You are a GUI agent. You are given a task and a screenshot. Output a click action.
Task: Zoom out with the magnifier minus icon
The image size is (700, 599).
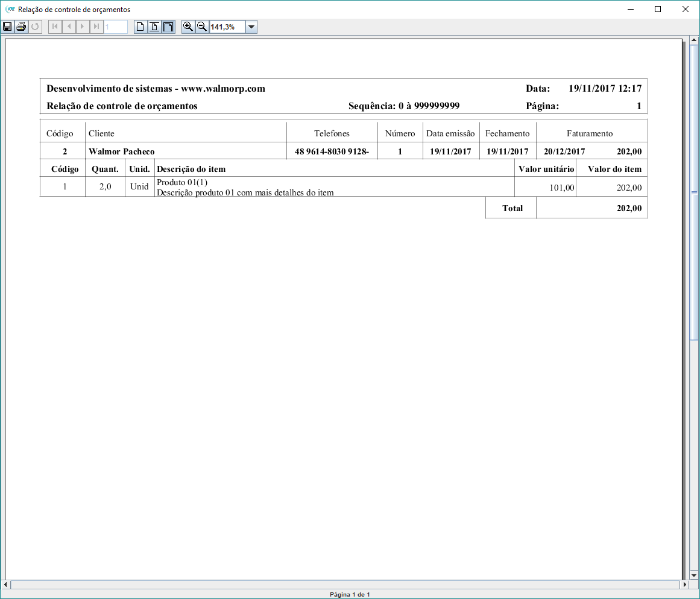(202, 27)
